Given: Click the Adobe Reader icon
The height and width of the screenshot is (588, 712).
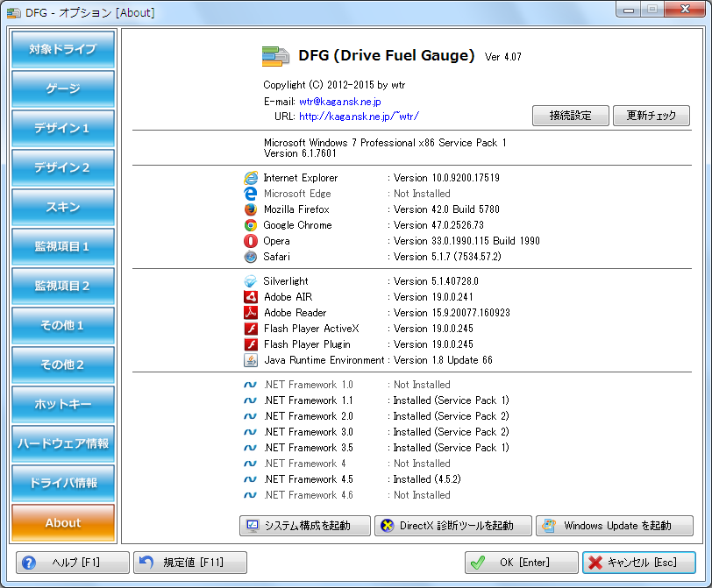Looking at the screenshot, I should coord(250,313).
